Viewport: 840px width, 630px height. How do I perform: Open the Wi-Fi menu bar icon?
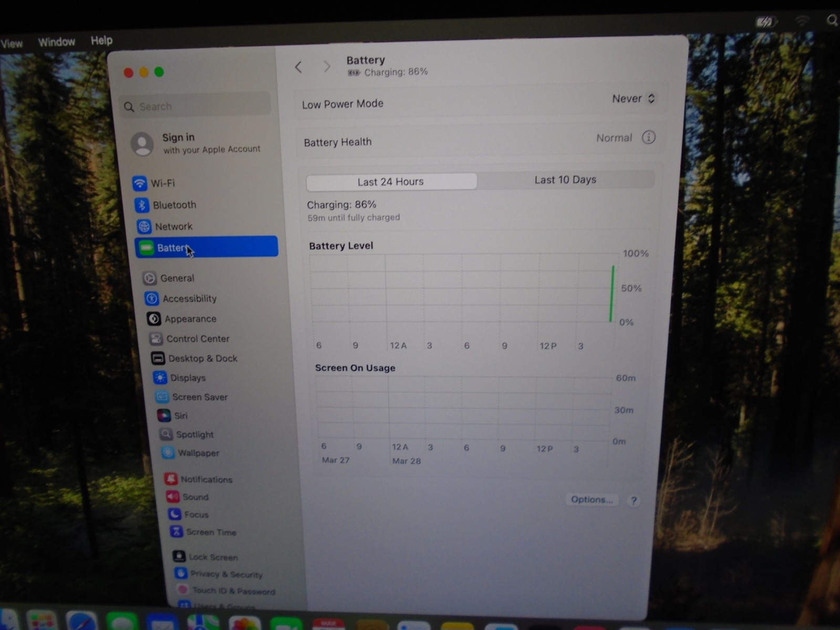[802, 21]
